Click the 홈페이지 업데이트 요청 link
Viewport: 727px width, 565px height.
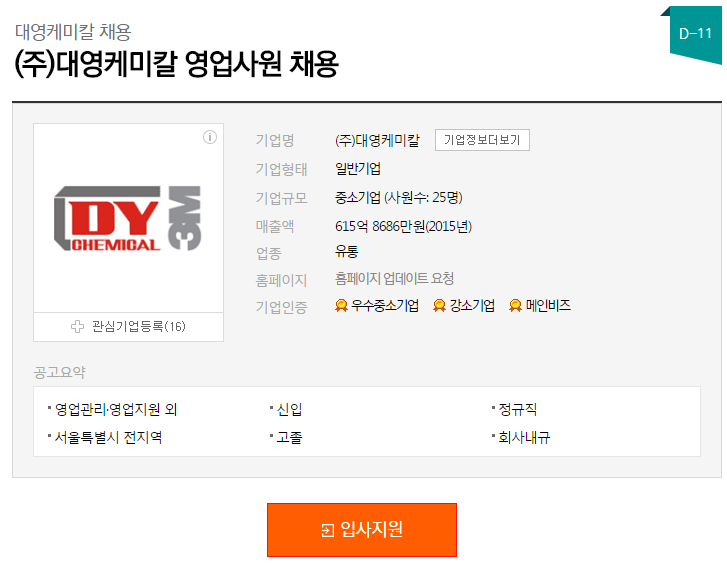coord(395,279)
